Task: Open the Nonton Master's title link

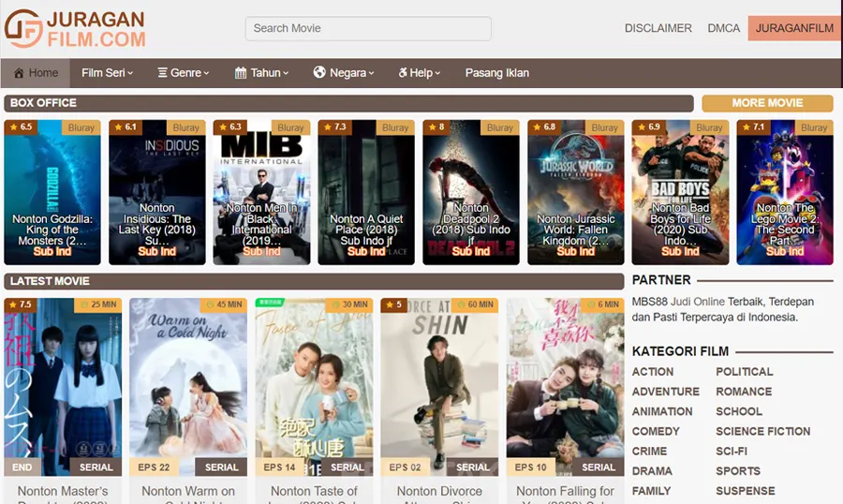Action: point(63,494)
